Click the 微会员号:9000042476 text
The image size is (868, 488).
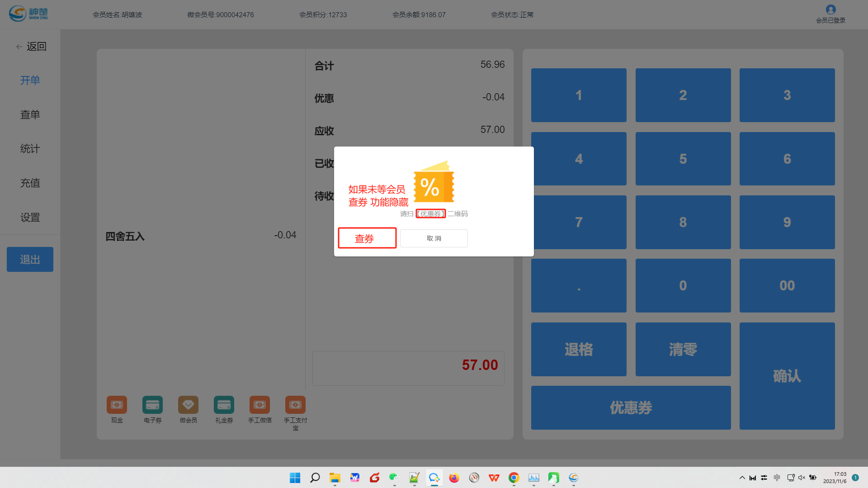tap(220, 14)
